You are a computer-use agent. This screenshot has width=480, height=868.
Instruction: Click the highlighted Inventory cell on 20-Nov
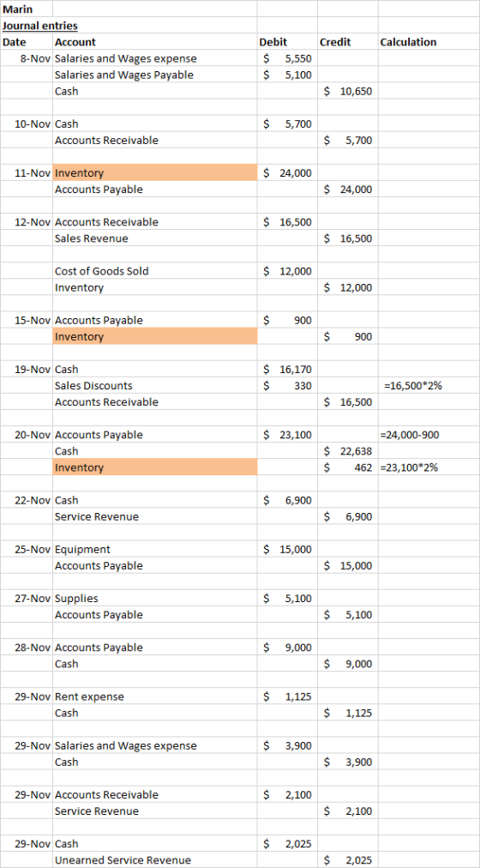[155, 467]
